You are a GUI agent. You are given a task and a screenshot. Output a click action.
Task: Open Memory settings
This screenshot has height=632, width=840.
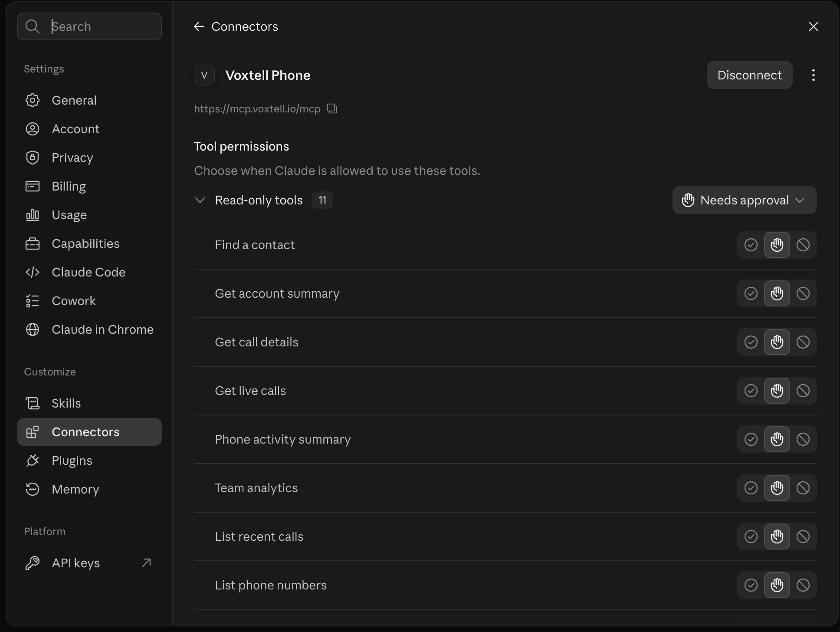pyautogui.click(x=89, y=489)
